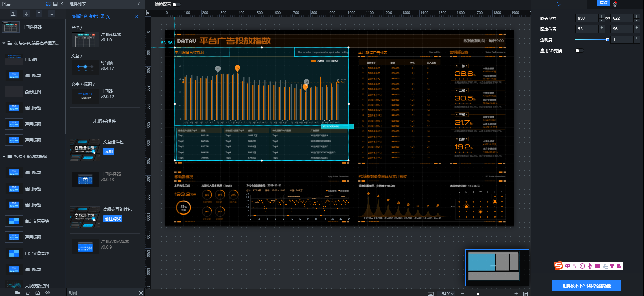The height and width of the screenshot is (296, 644).
Task: Click the Sogou voice microphone icon
Action: (x=590, y=266)
